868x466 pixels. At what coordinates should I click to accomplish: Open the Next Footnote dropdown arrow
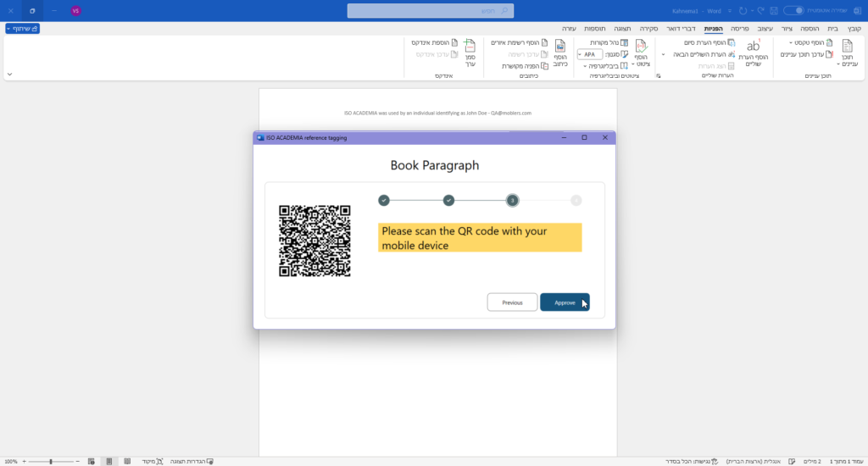(x=663, y=54)
